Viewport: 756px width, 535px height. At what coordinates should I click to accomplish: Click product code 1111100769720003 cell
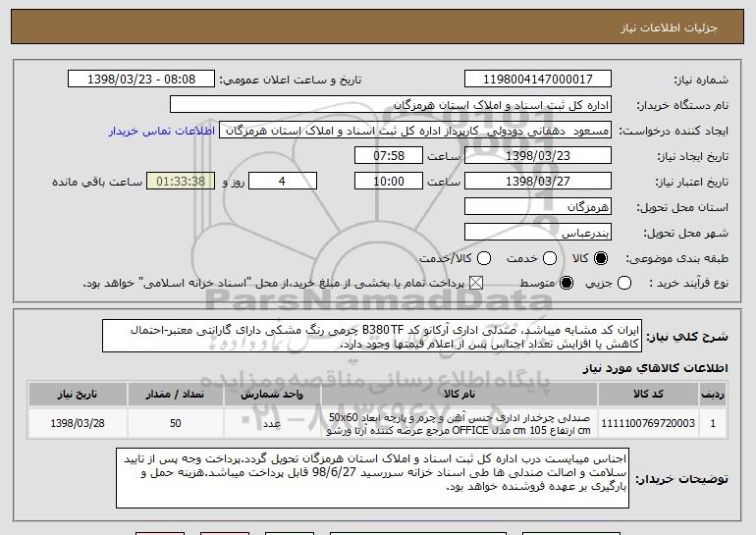648,423
